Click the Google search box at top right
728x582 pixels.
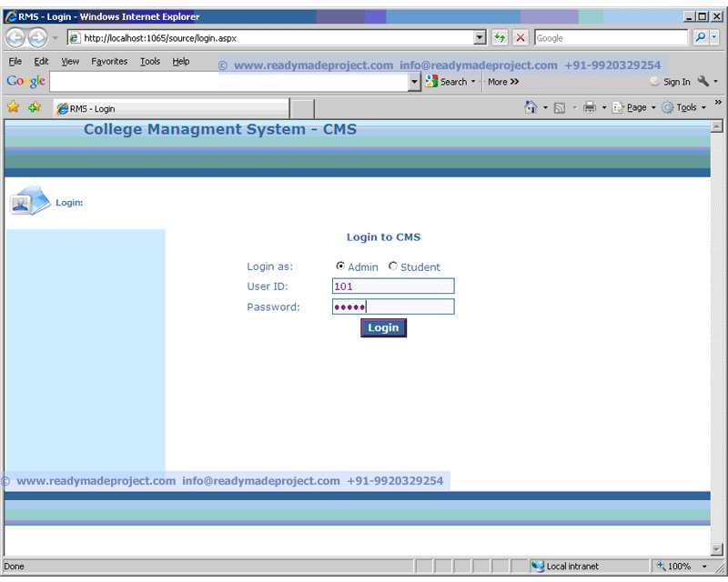coord(611,38)
